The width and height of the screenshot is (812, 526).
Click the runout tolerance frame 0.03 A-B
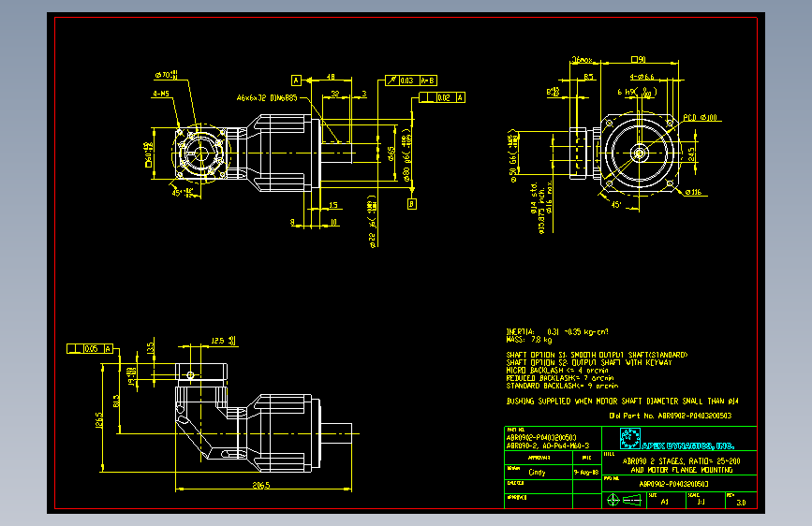click(411, 80)
